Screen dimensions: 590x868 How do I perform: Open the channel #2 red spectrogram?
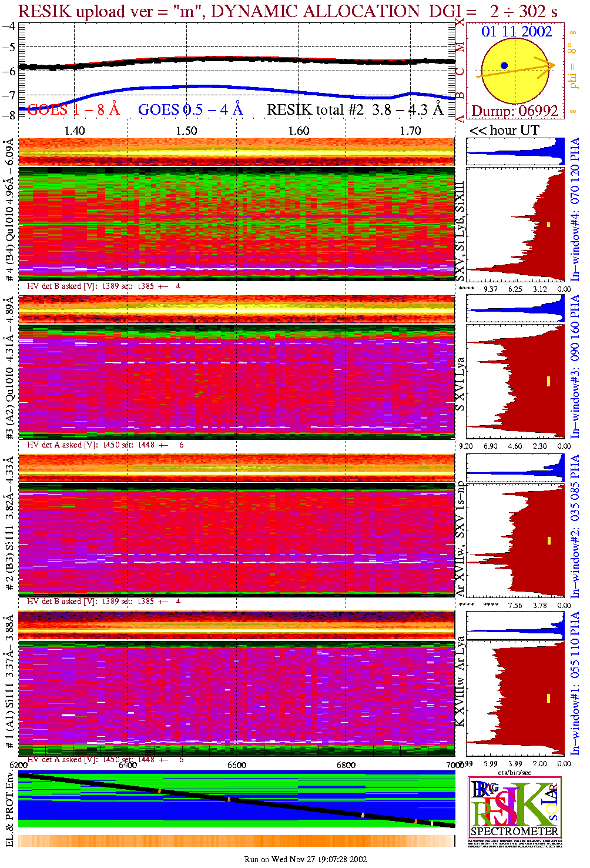click(x=237, y=539)
